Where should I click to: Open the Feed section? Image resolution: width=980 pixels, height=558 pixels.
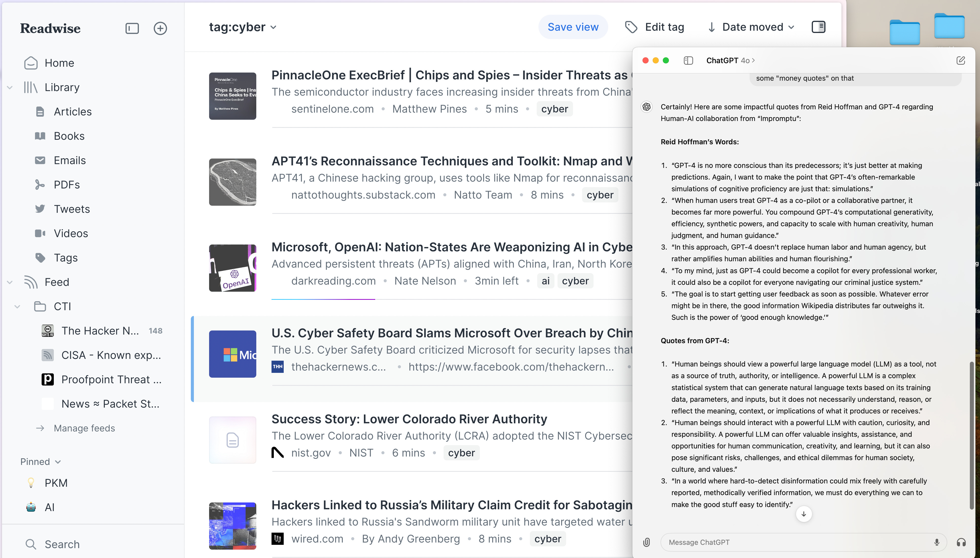point(57,282)
